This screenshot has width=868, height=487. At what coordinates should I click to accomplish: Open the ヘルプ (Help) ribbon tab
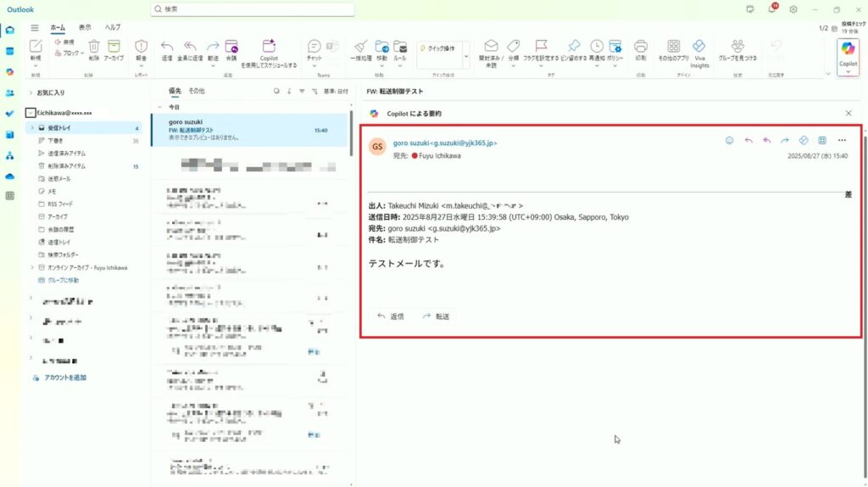(113, 27)
